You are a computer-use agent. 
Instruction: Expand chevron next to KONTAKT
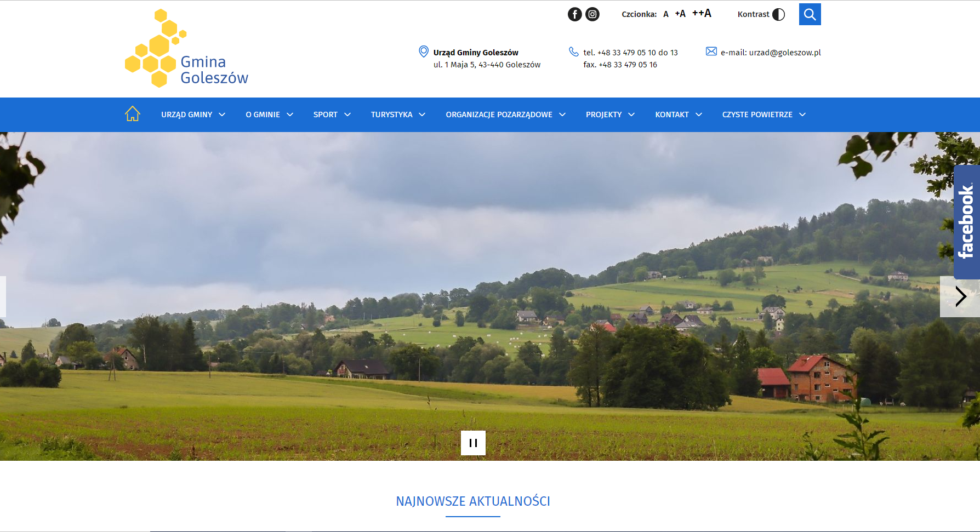pos(699,115)
